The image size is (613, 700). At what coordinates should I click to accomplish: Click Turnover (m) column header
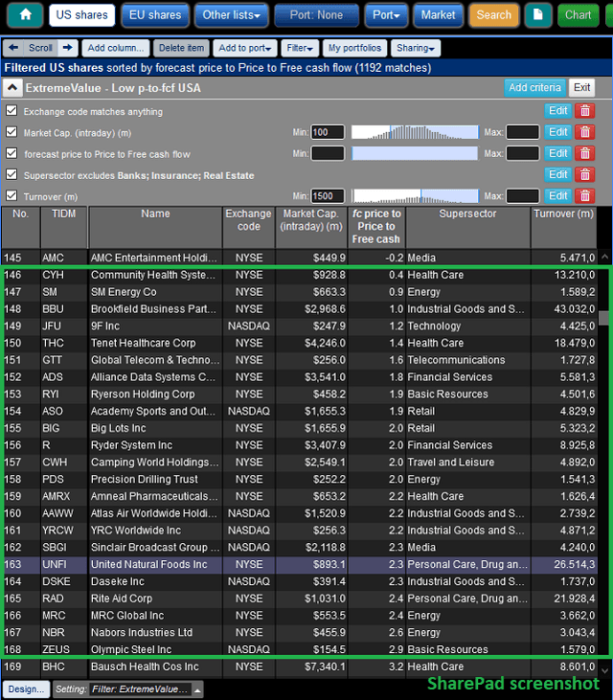click(563, 227)
